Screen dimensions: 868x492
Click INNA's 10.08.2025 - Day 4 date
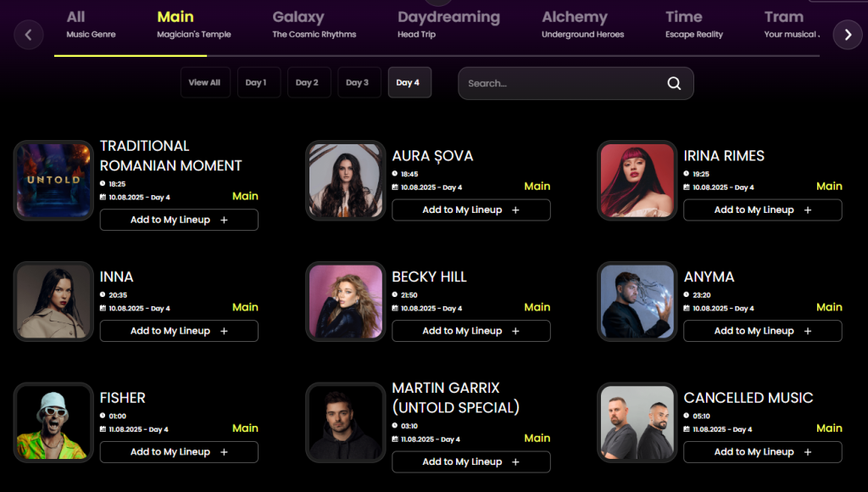139,309
